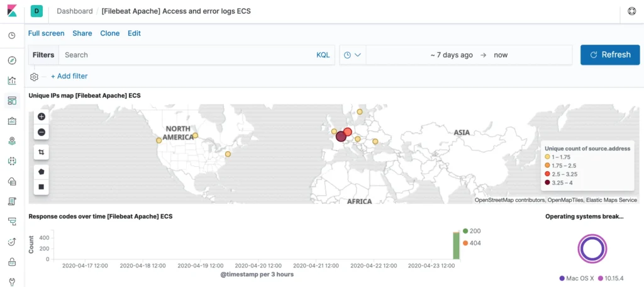644x287 pixels.
Task: Open Visualize chart icon in sidebar
Action: [12, 81]
